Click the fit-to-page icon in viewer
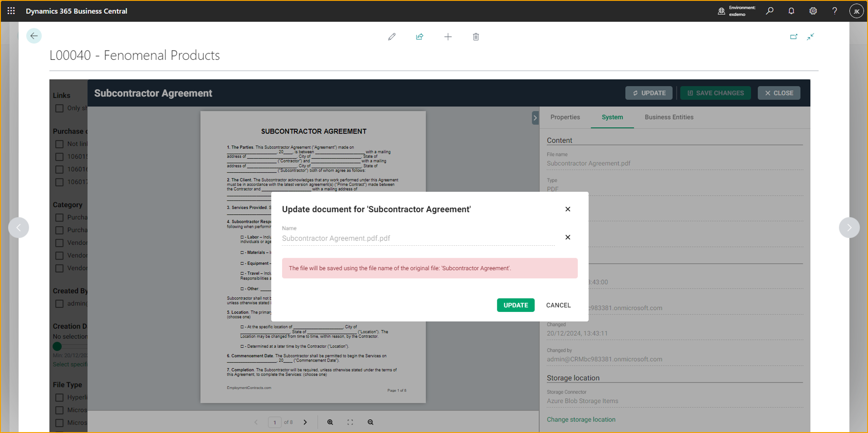 click(x=350, y=422)
